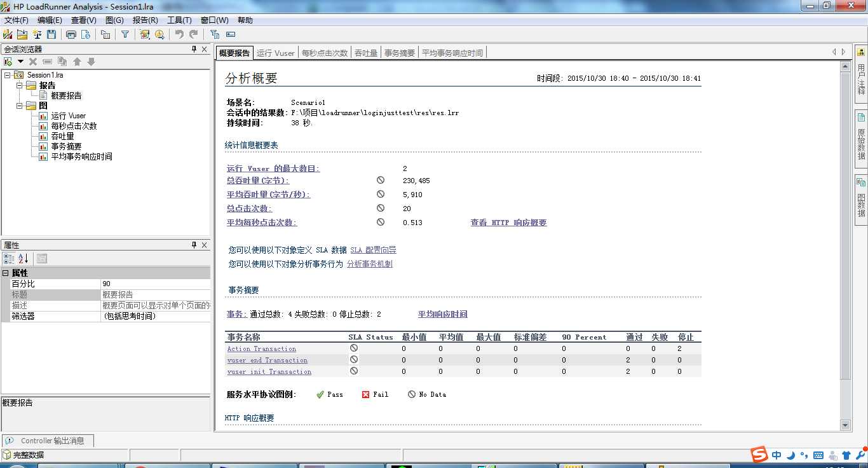Image resolution: width=868 pixels, height=468 pixels.
Task: Click the delete X icon in 会话浏览器 toolbar
Action: (33, 62)
